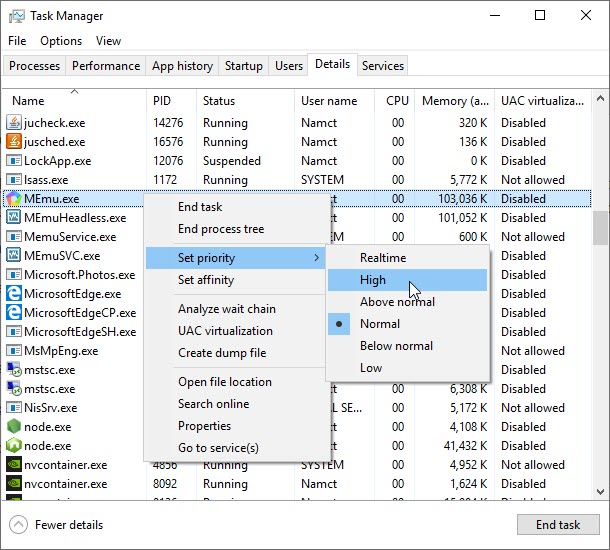Image resolution: width=610 pixels, height=550 pixels.
Task: Open the View menu
Action: 108,41
